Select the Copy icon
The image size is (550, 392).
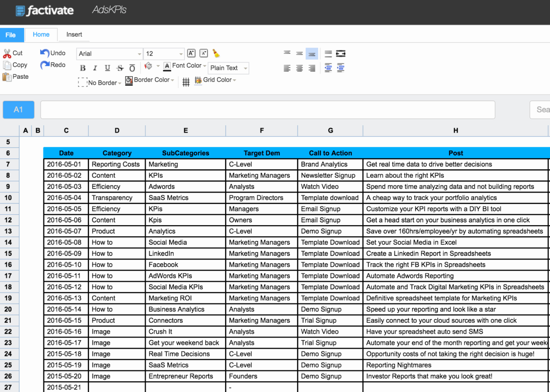coord(8,65)
